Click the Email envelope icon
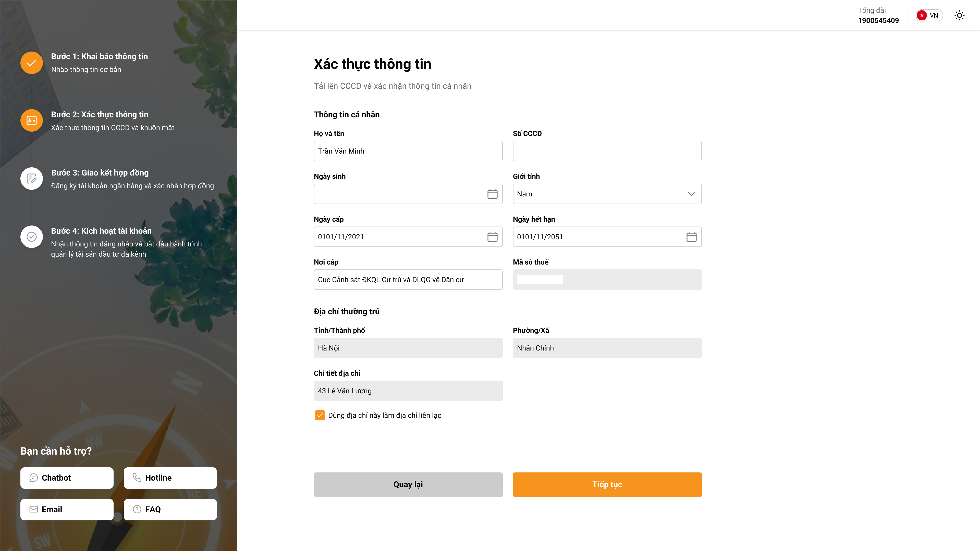The height and width of the screenshot is (551, 980). coord(33,509)
